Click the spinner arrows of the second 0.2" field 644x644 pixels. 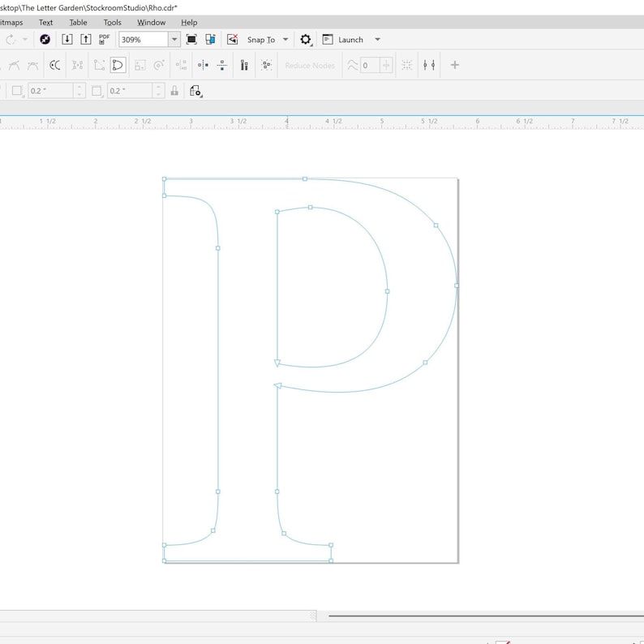click(158, 91)
